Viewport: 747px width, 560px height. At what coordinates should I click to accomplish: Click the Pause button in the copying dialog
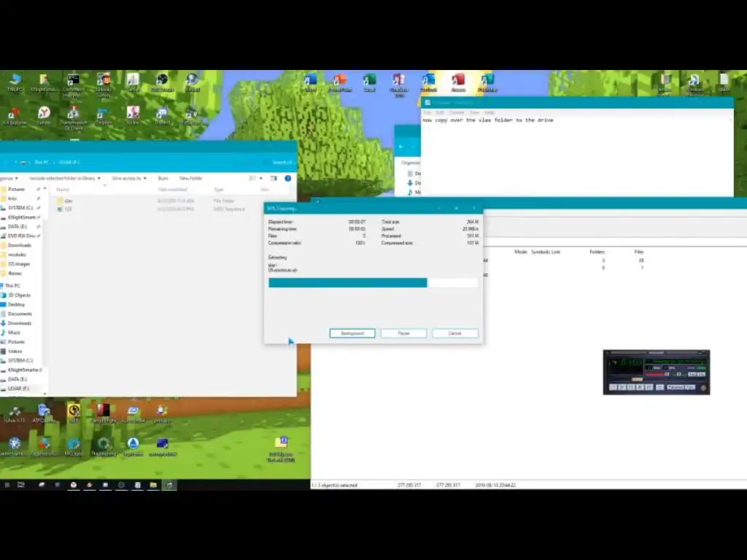(403, 333)
